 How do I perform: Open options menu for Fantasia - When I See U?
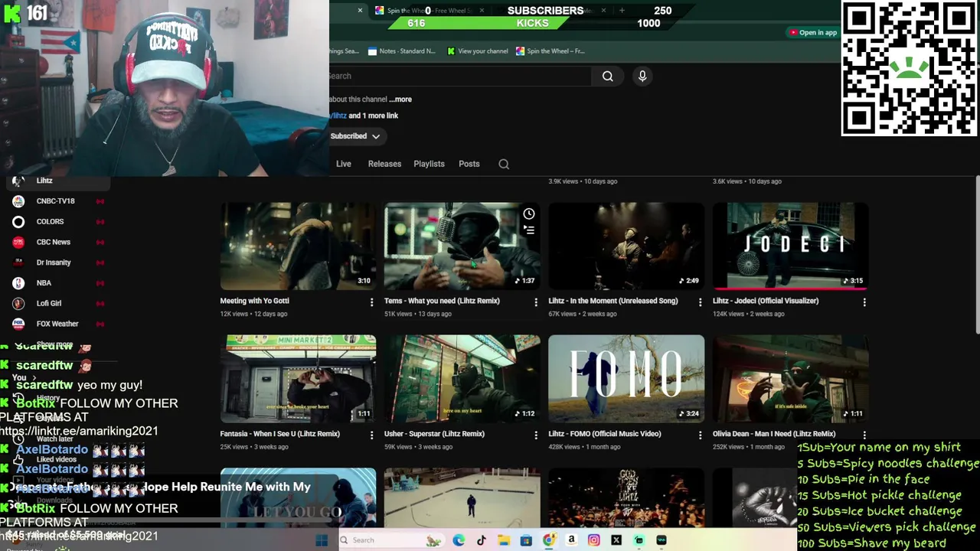371,435
